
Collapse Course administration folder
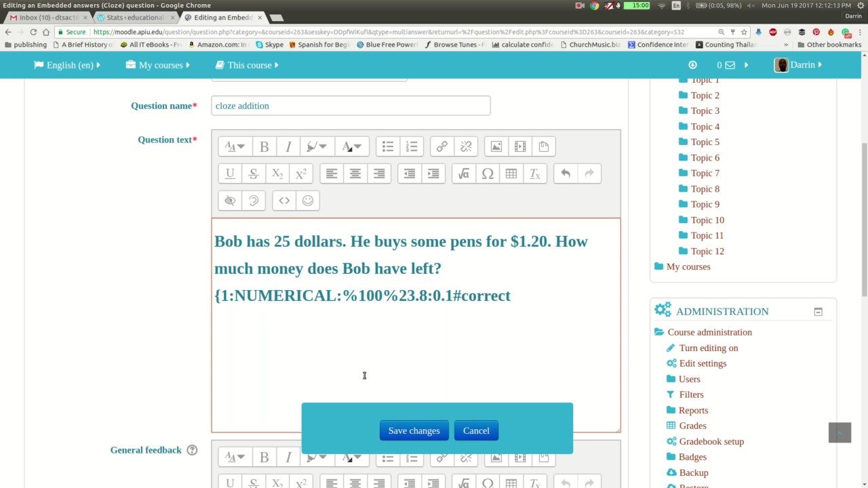709,332
